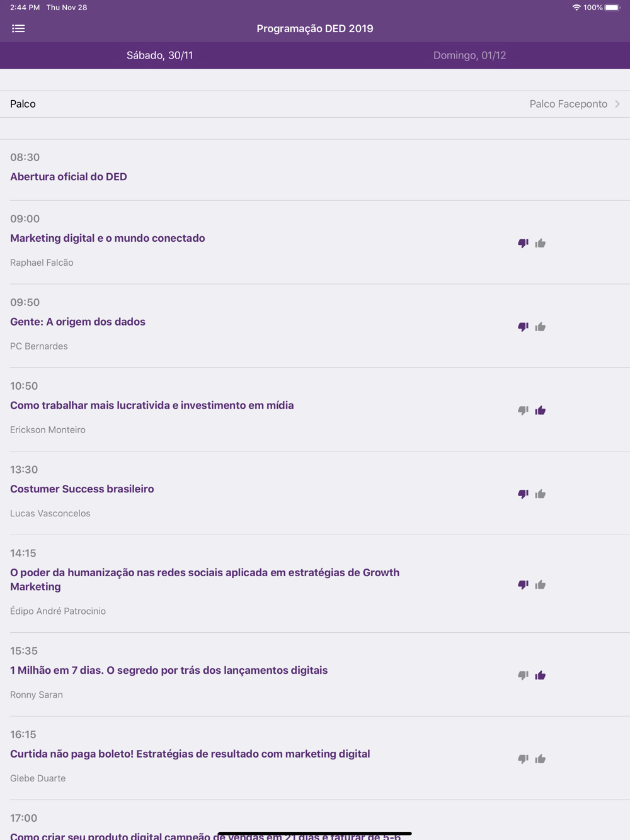Thumbs up Édipo André Patrocinio's talk

click(541, 585)
